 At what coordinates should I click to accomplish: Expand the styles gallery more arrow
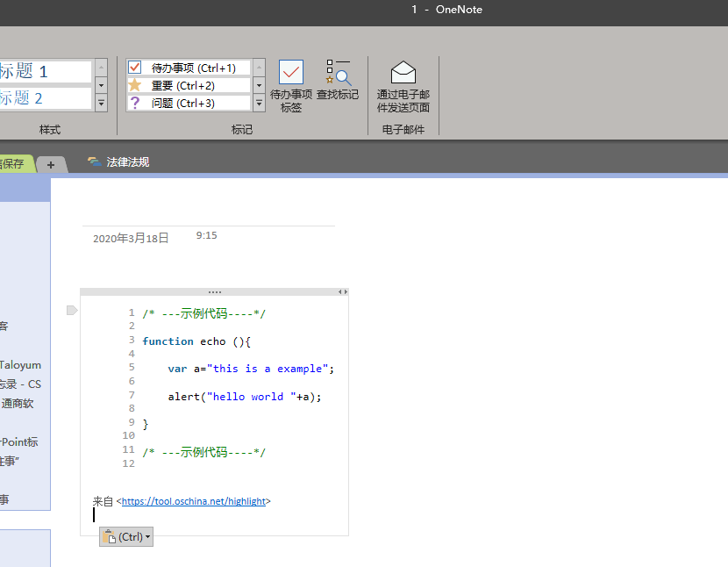pyautogui.click(x=101, y=103)
